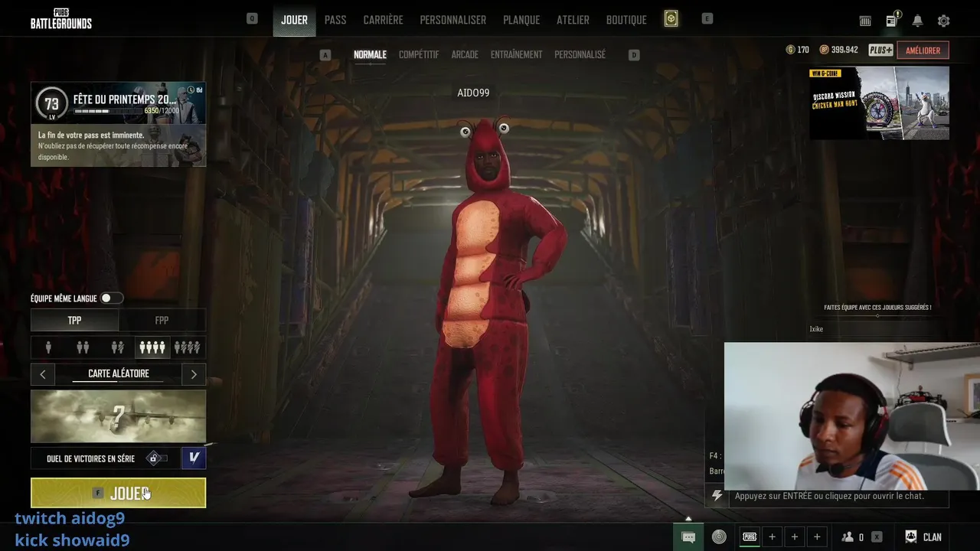Screen dimensions: 980x551
Task: Click the A key hint before NORMALE
Action: (x=325, y=55)
